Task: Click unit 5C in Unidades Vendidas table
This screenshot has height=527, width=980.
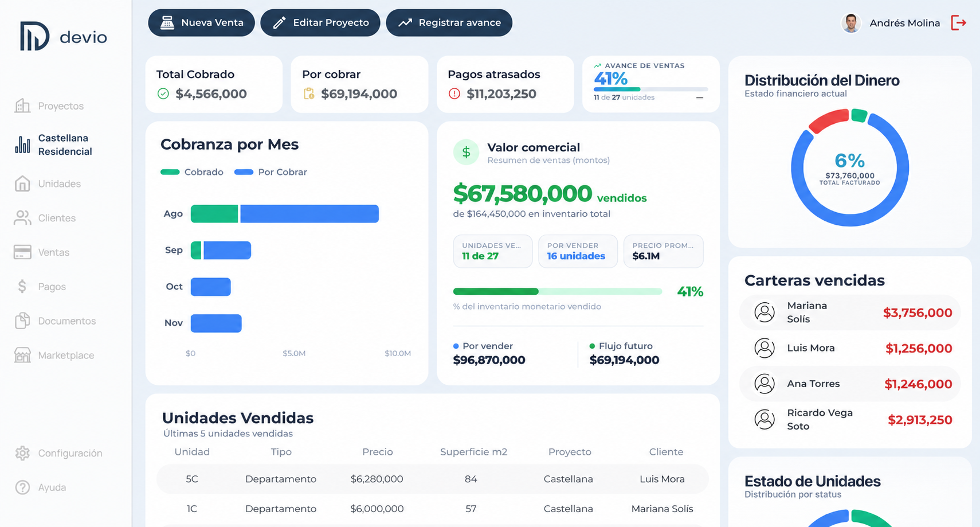Action: point(192,479)
